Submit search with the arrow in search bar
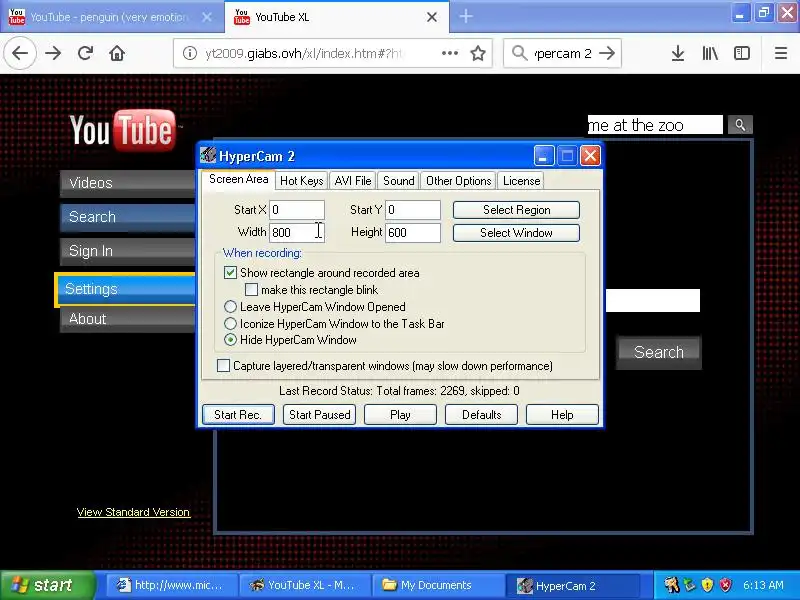 (607, 53)
